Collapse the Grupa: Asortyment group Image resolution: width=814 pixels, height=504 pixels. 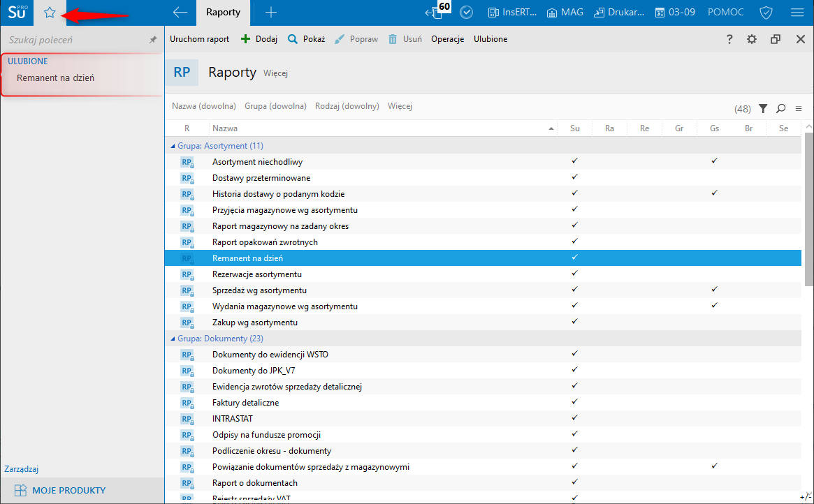click(x=173, y=146)
